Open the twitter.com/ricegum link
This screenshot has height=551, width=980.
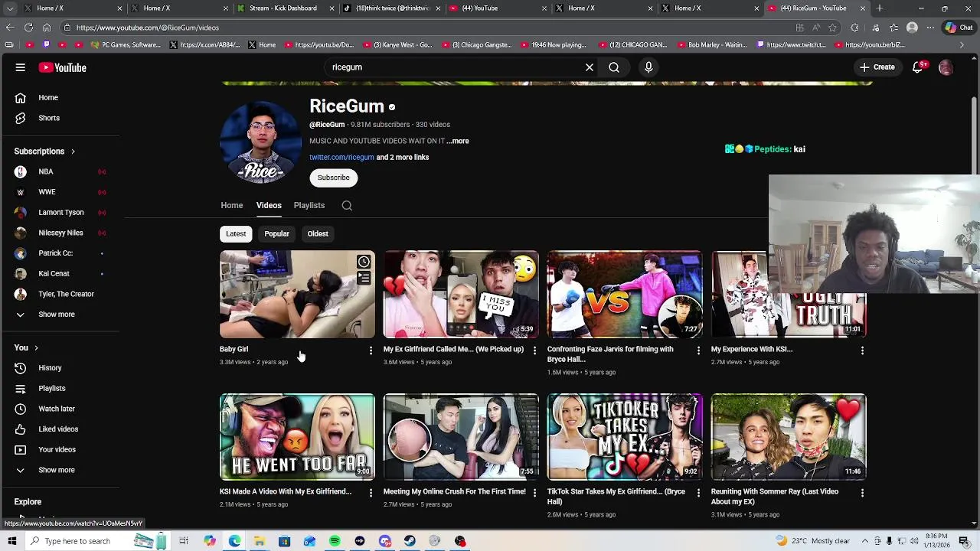[x=341, y=157]
